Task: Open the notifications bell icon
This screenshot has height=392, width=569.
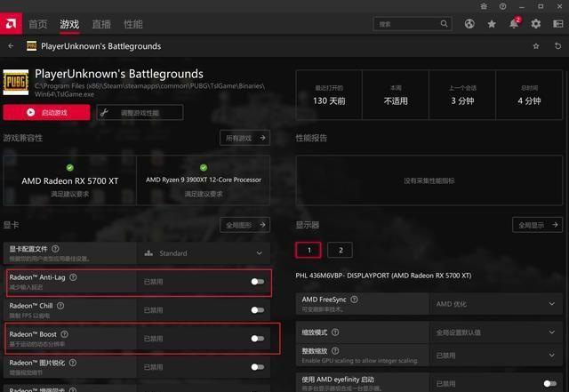Action: point(514,24)
